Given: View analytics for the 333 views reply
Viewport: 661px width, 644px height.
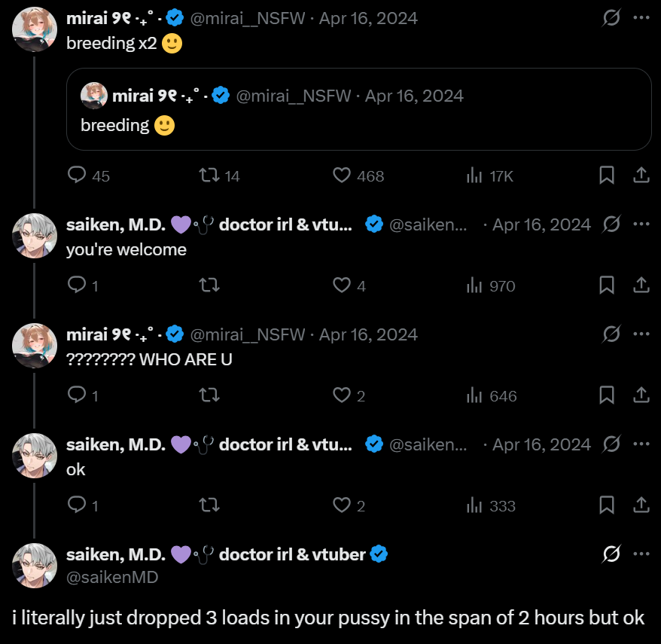Looking at the screenshot, I should pos(474,505).
